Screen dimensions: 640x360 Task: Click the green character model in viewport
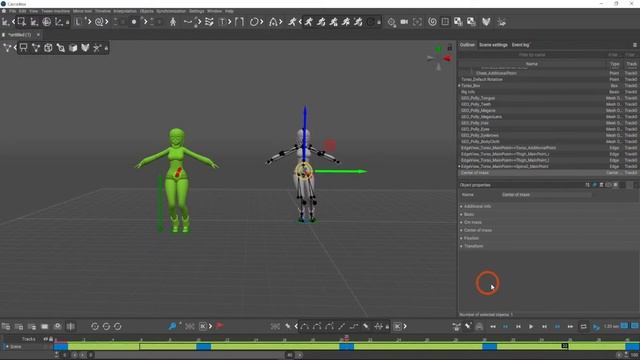pyautogui.click(x=177, y=180)
